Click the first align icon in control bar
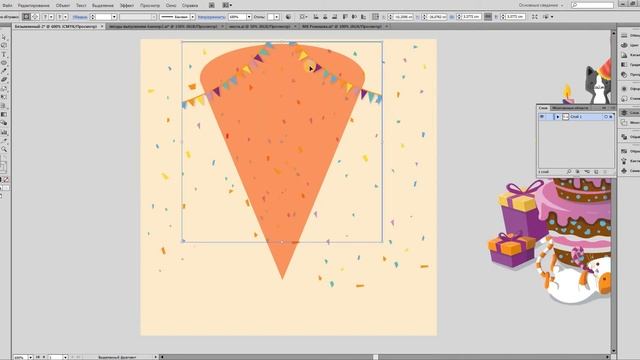Image resolution: width=640 pixels, height=360 pixels. coord(316,17)
